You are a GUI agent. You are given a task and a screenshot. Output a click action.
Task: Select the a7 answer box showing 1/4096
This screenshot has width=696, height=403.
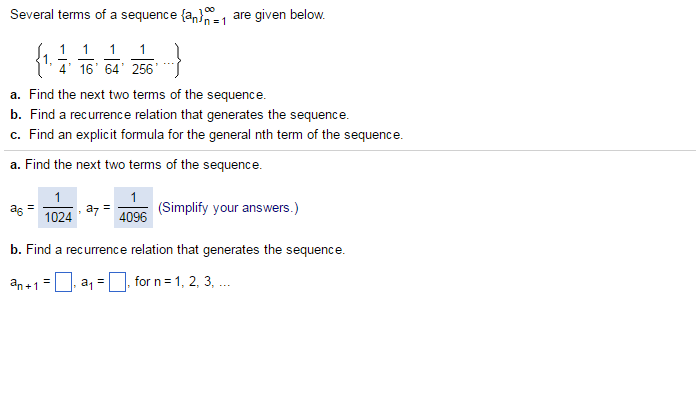pyautogui.click(x=133, y=207)
